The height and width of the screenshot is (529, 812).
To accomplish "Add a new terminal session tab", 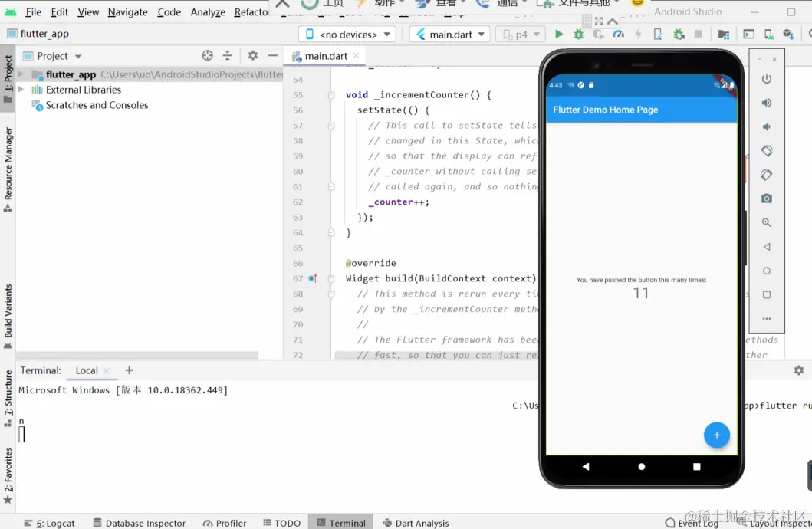I will (129, 370).
